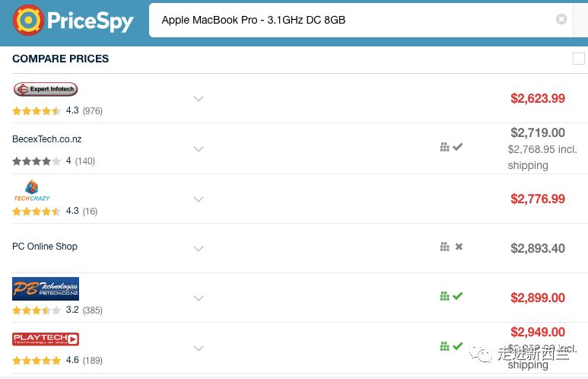Focus the MacBook Pro search field
The width and height of the screenshot is (588, 379).
click(x=350, y=20)
